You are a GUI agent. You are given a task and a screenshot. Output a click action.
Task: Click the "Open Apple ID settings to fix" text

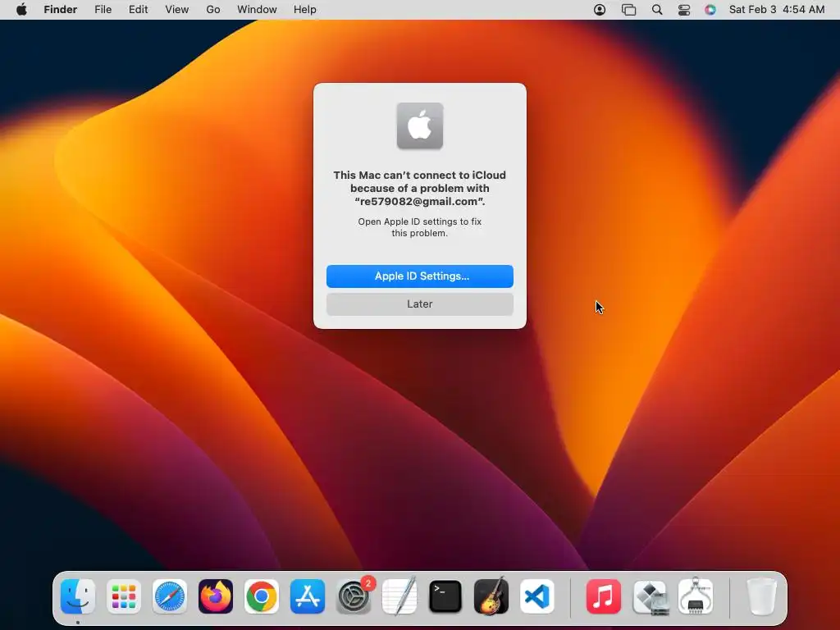pos(420,221)
